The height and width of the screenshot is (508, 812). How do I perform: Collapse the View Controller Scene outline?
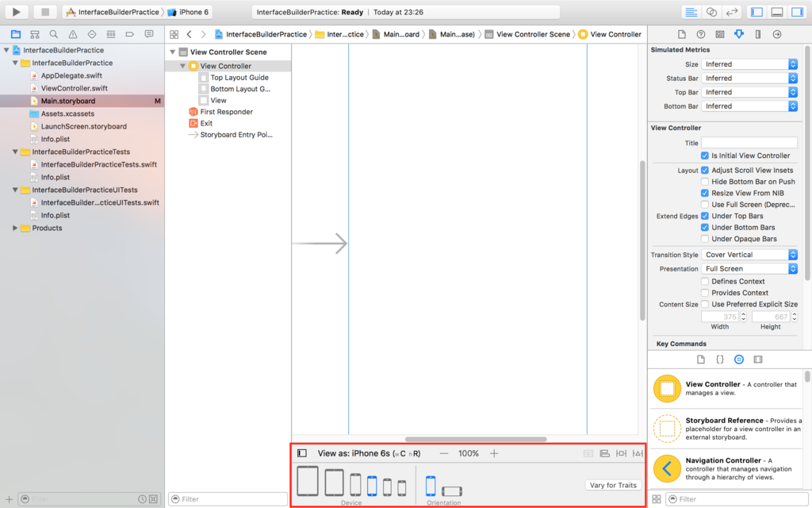171,52
